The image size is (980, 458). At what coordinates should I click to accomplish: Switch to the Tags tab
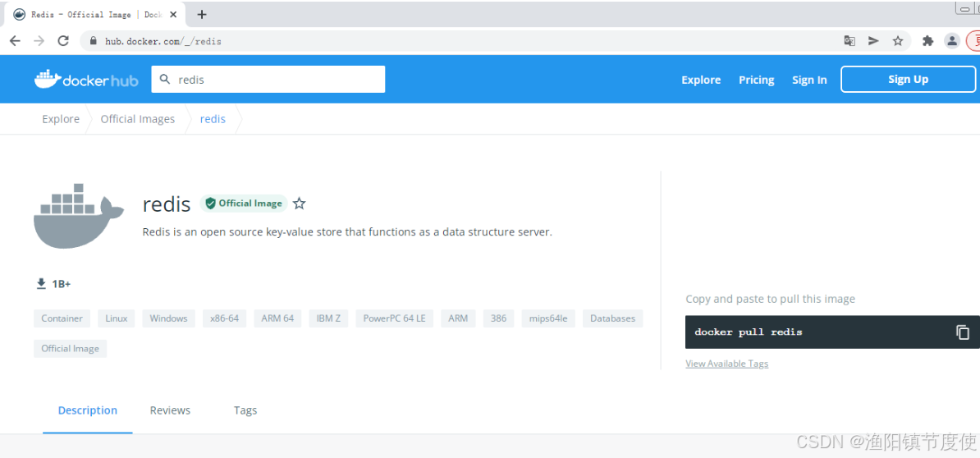click(x=245, y=410)
